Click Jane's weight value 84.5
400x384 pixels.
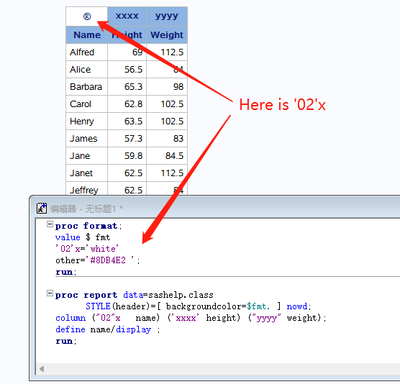tap(174, 156)
